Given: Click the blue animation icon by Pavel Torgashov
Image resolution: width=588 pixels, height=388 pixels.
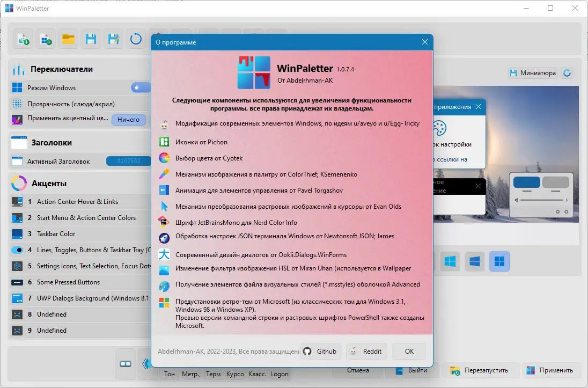Looking at the screenshot, I should (x=164, y=191).
